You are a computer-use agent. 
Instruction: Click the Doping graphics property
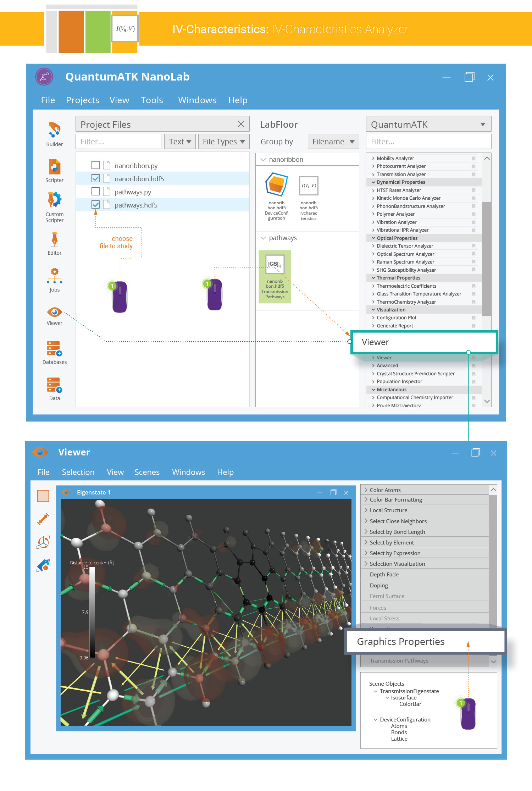[379, 585]
